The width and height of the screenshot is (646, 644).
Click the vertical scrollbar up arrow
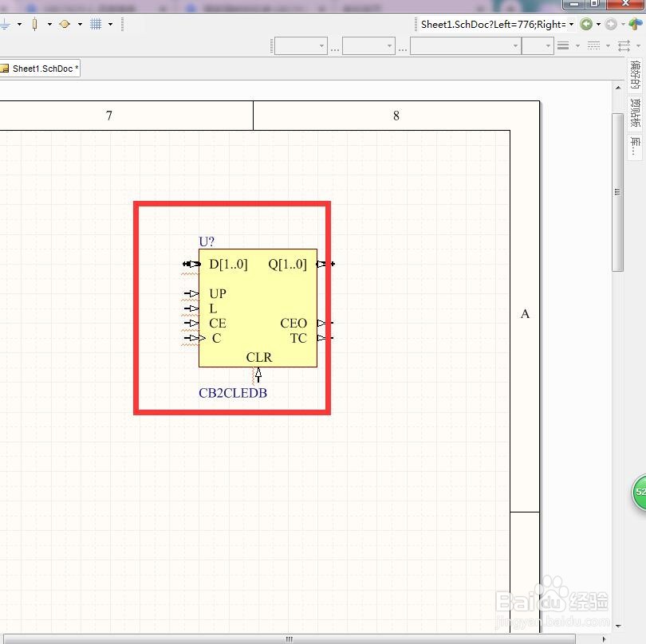click(618, 88)
